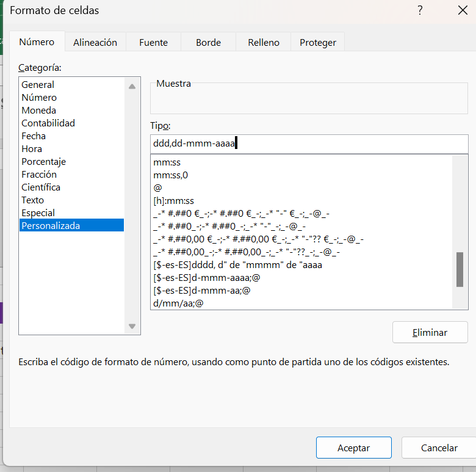Switch to the Proteger tab
The image size is (476, 472).
tap(318, 42)
